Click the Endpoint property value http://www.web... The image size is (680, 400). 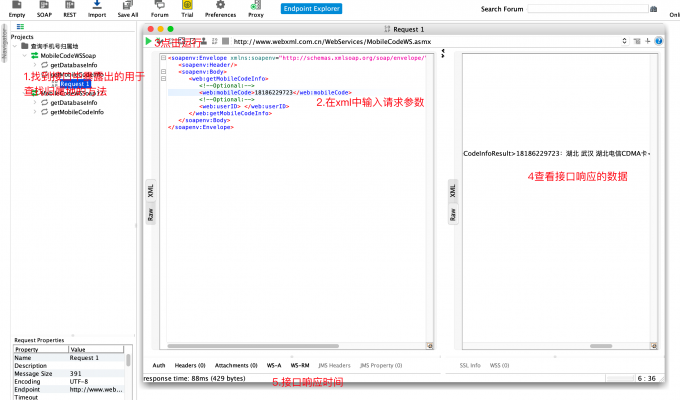(x=96, y=389)
